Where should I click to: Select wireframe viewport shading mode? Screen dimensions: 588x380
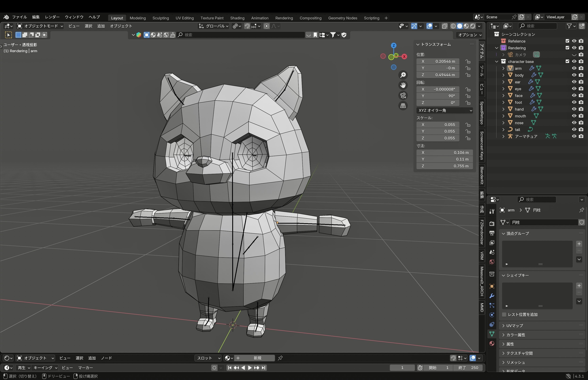click(453, 26)
